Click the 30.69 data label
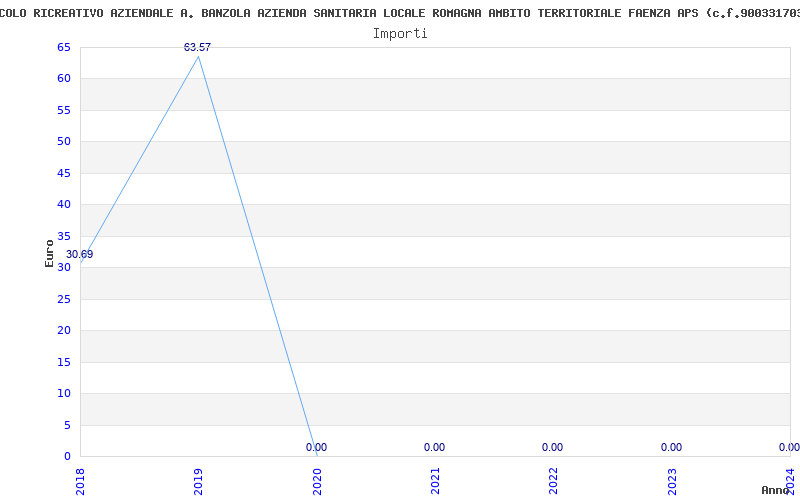 (x=80, y=255)
